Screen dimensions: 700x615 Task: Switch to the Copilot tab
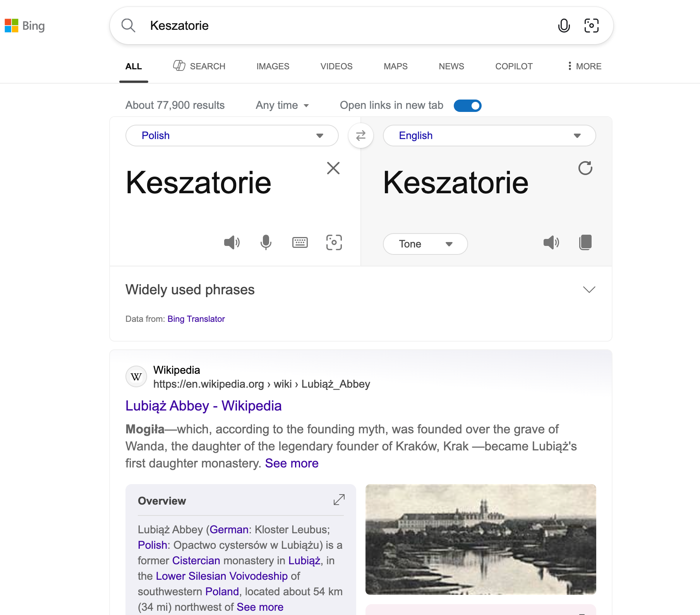[x=514, y=66]
